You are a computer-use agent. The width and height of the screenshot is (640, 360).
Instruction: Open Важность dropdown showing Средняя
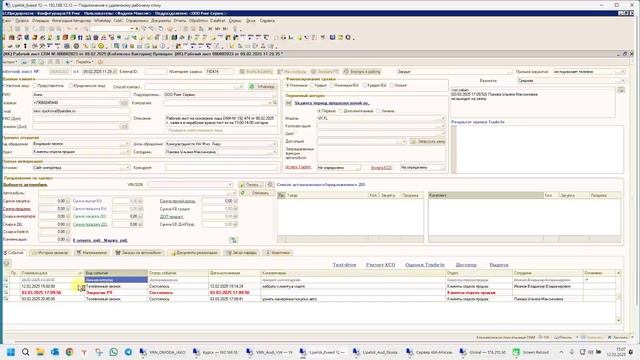click(x=622, y=81)
